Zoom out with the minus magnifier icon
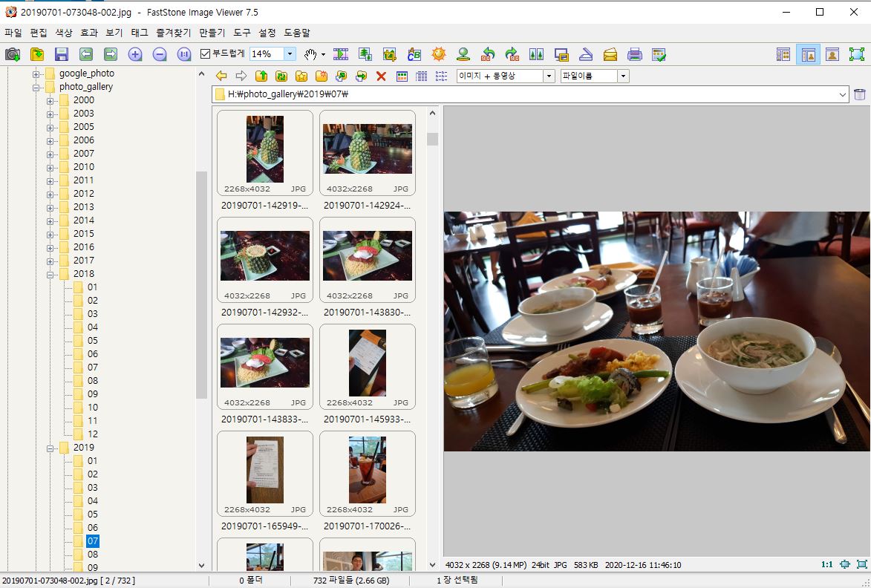 pos(160,54)
